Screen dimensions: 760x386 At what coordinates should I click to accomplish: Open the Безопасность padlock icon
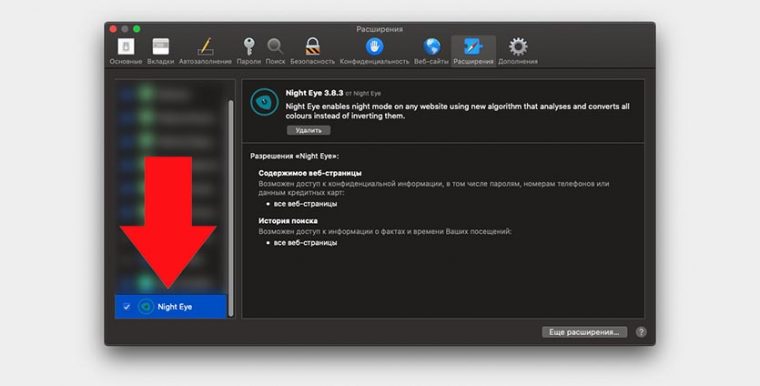point(313,47)
